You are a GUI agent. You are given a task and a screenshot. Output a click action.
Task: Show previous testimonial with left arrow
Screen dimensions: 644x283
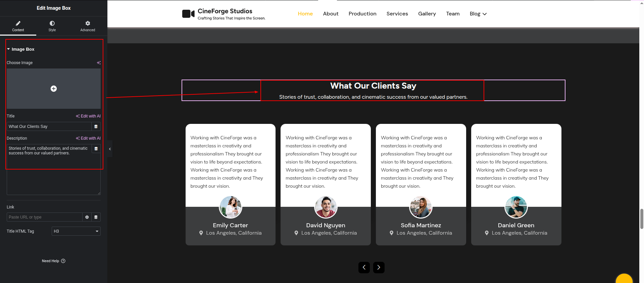364,268
